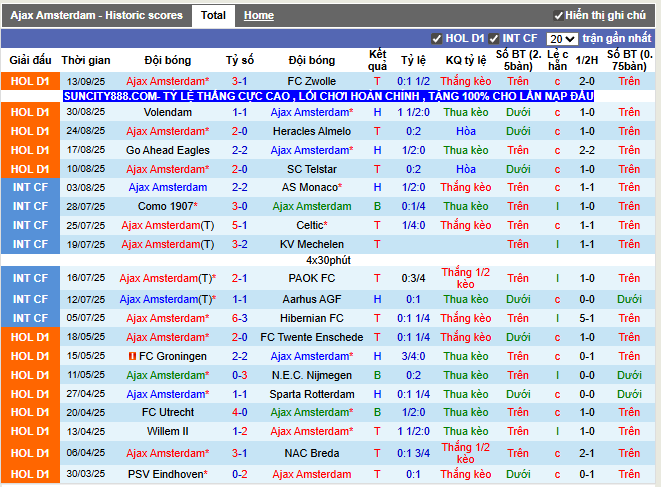Open Go Ahead Eagles team link
Screen dimensions: 661x487
click(x=168, y=150)
